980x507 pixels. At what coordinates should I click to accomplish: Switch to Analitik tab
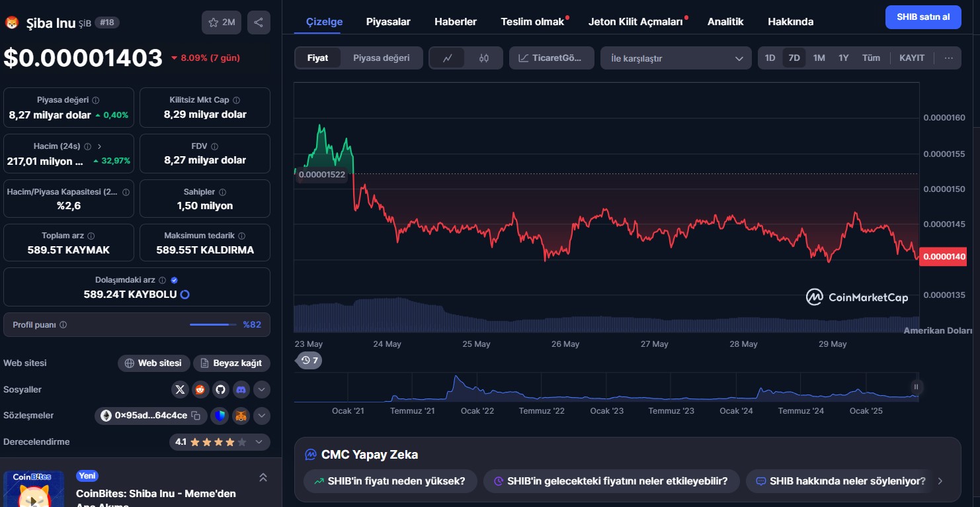click(x=725, y=22)
